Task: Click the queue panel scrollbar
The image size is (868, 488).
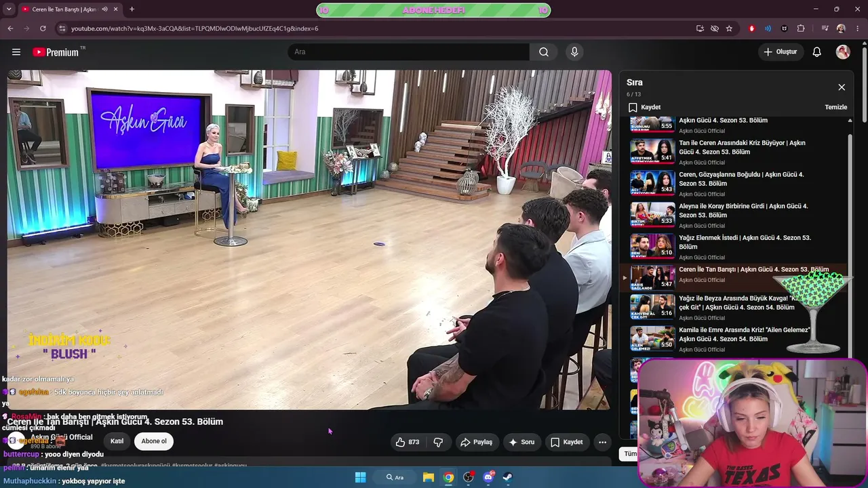Action: click(850, 203)
